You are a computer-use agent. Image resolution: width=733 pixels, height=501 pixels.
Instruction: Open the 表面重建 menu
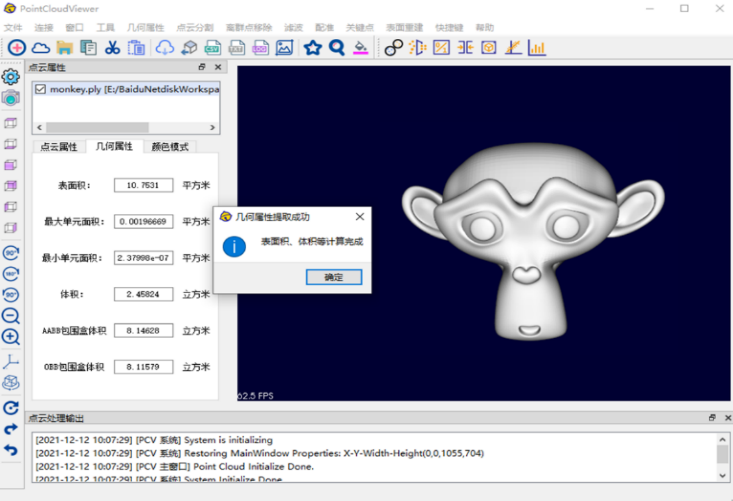(x=404, y=28)
